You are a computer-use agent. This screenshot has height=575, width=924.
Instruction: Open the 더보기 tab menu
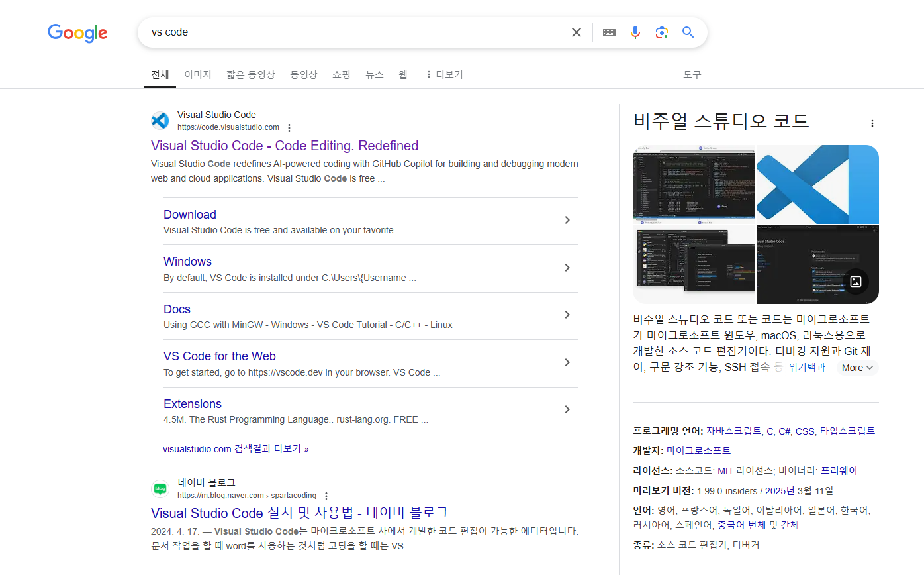click(x=444, y=74)
